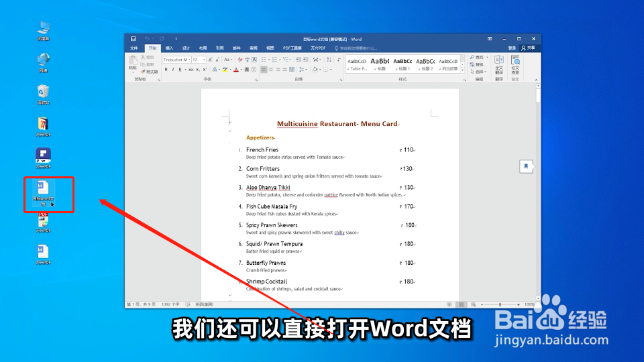Click the borders grid icon
The image size is (644, 362).
click(x=326, y=69)
